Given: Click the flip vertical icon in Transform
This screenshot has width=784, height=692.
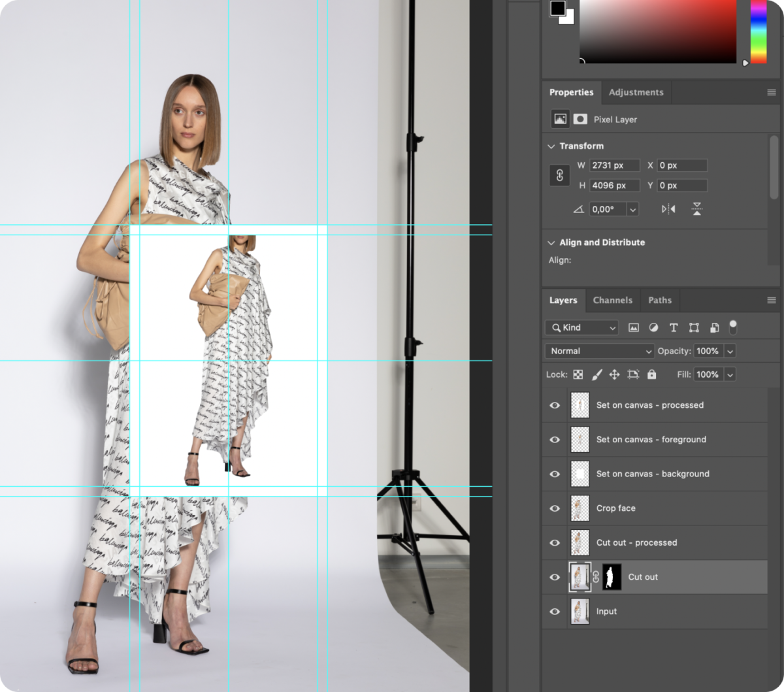Looking at the screenshot, I should tap(697, 209).
